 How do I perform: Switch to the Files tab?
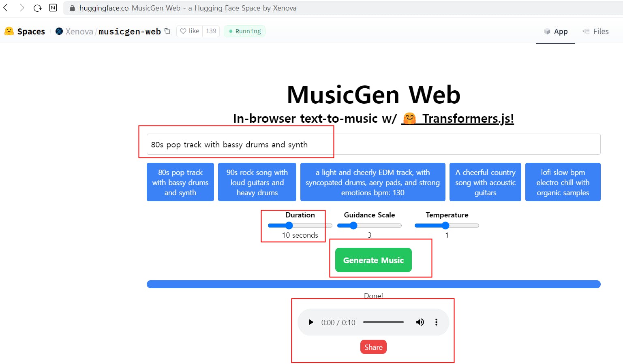point(596,31)
